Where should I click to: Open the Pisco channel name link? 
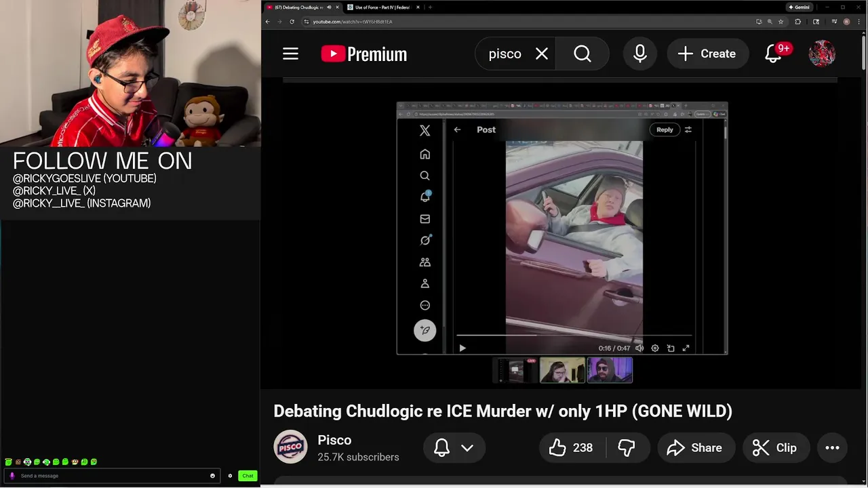[334, 440]
